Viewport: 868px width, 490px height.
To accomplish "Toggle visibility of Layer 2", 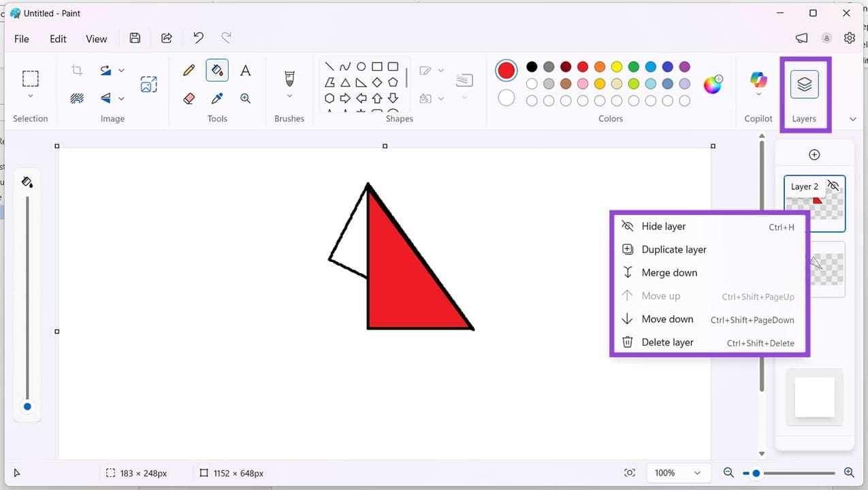I will [833, 185].
